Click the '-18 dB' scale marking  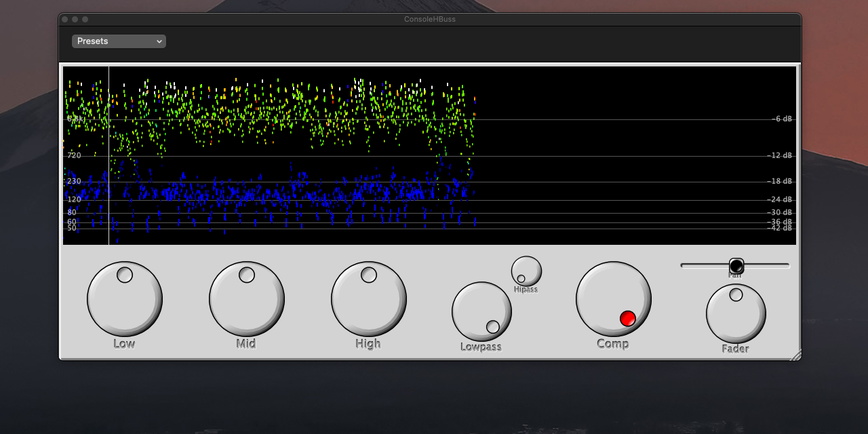click(x=780, y=181)
